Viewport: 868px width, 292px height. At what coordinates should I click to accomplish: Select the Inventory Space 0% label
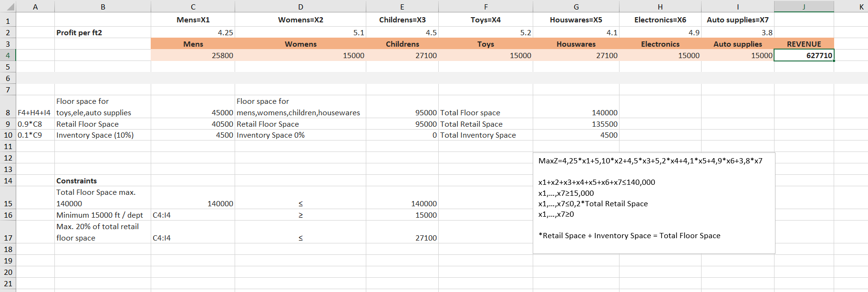pyautogui.click(x=300, y=135)
